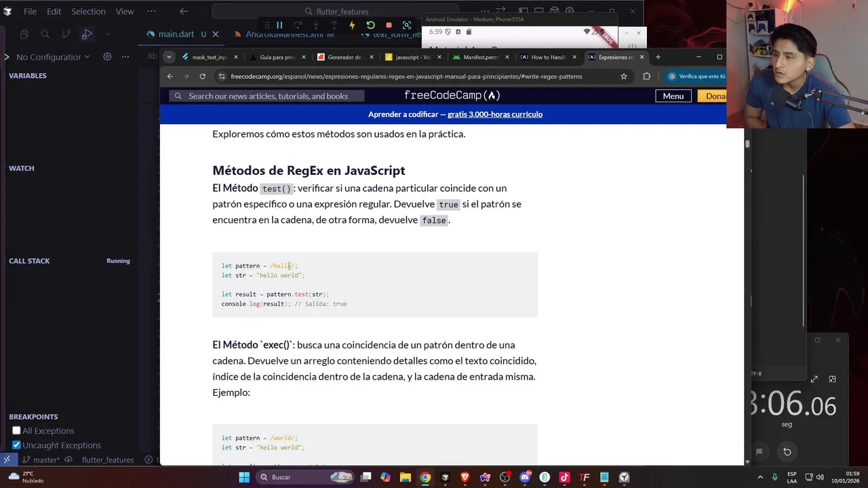The height and width of the screenshot is (488, 868).
Task: Switch to AndroidManifest.xml editor tab
Action: click(x=283, y=34)
